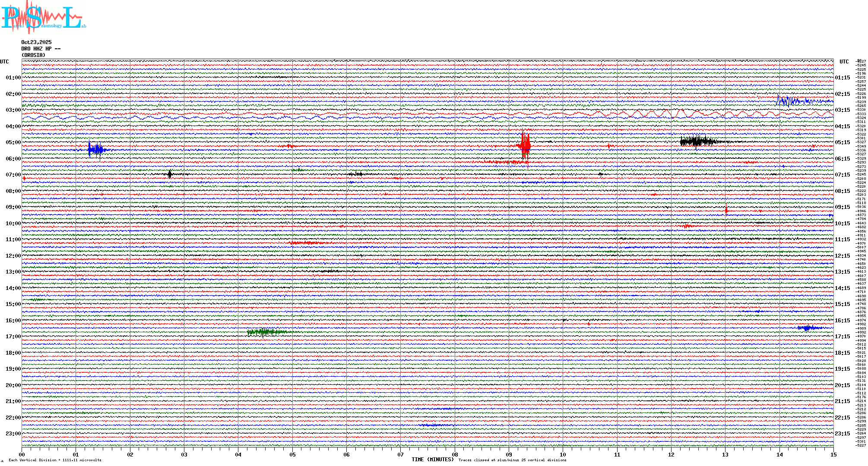
Task: Click the Traces clipped footnote text
Action: coord(512,460)
